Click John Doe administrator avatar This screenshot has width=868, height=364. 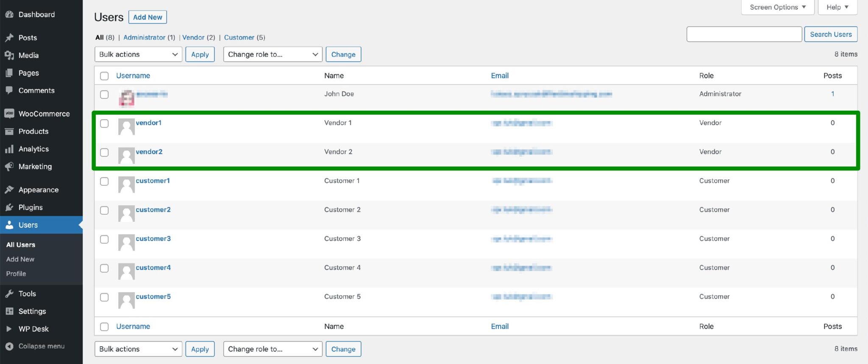[126, 98]
